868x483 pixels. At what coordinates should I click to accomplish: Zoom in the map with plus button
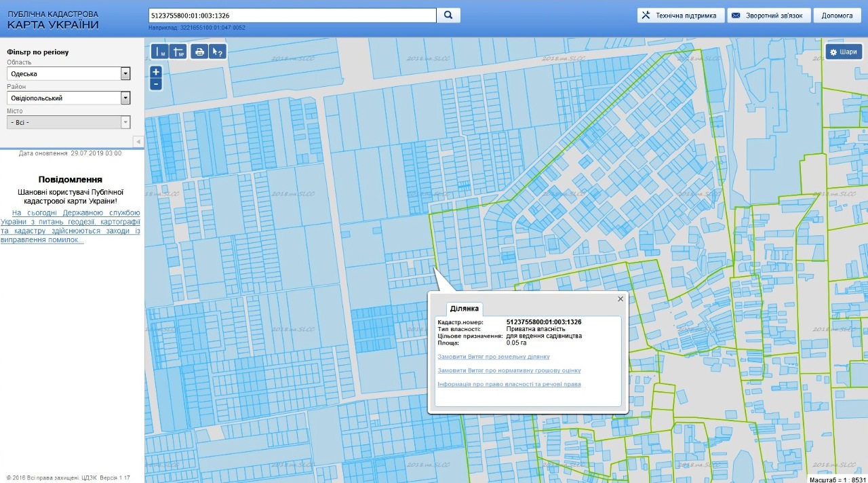156,72
